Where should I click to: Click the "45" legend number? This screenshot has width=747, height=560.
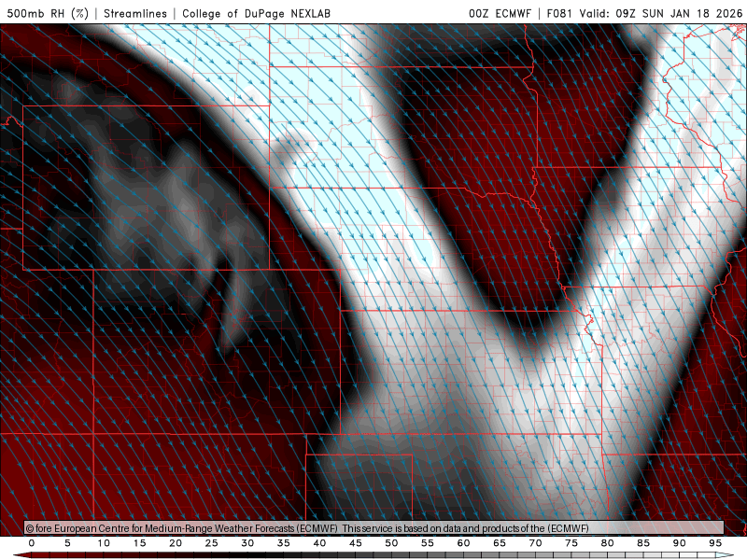coord(356,543)
